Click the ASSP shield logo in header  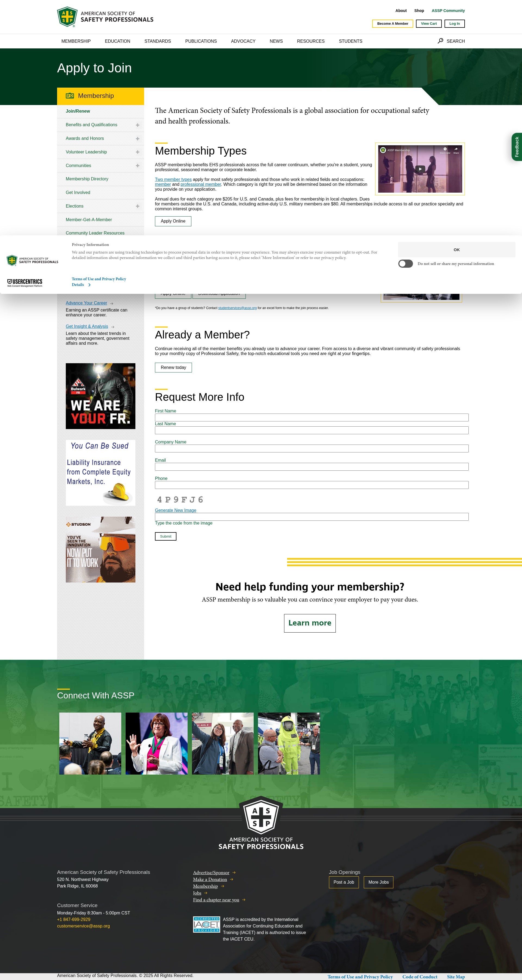click(67, 17)
